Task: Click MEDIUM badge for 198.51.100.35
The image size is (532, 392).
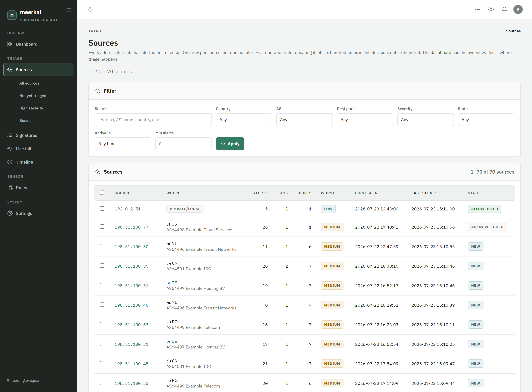Action: click(x=332, y=266)
